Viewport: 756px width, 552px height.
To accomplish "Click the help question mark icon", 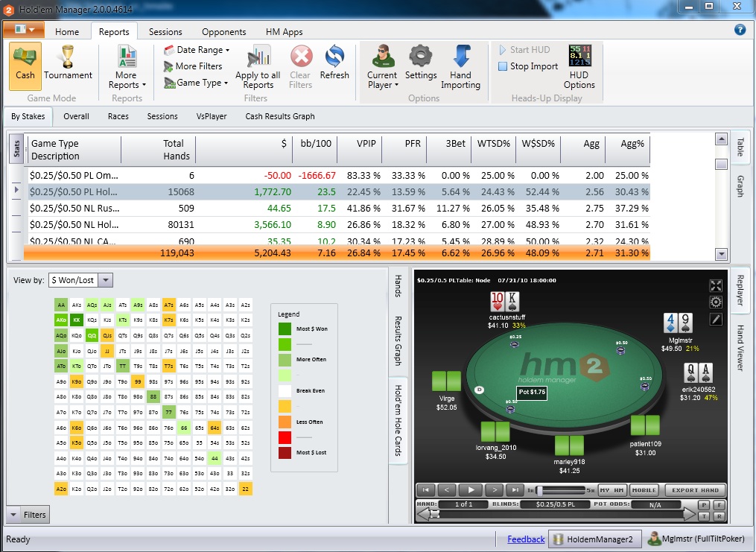I will [740, 30].
